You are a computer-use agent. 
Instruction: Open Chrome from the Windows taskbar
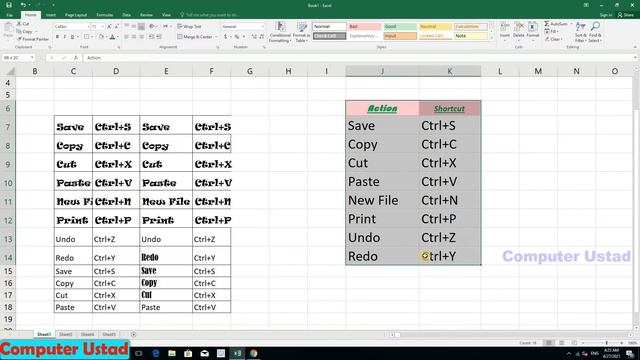(253, 353)
